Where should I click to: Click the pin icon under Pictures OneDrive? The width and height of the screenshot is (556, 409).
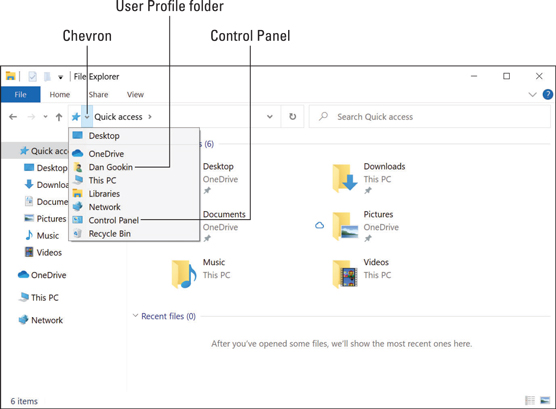pos(368,238)
